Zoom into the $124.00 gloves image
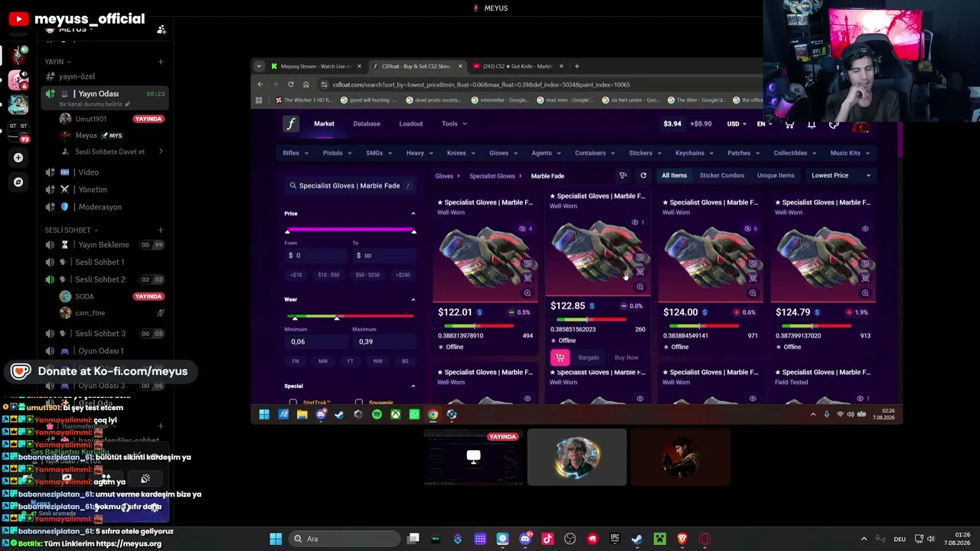The width and height of the screenshot is (980, 551). point(753,293)
